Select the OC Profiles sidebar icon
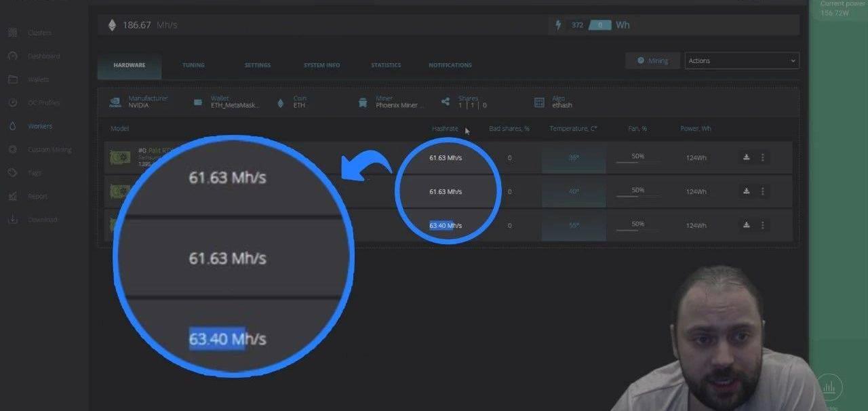868x411 pixels. point(12,102)
